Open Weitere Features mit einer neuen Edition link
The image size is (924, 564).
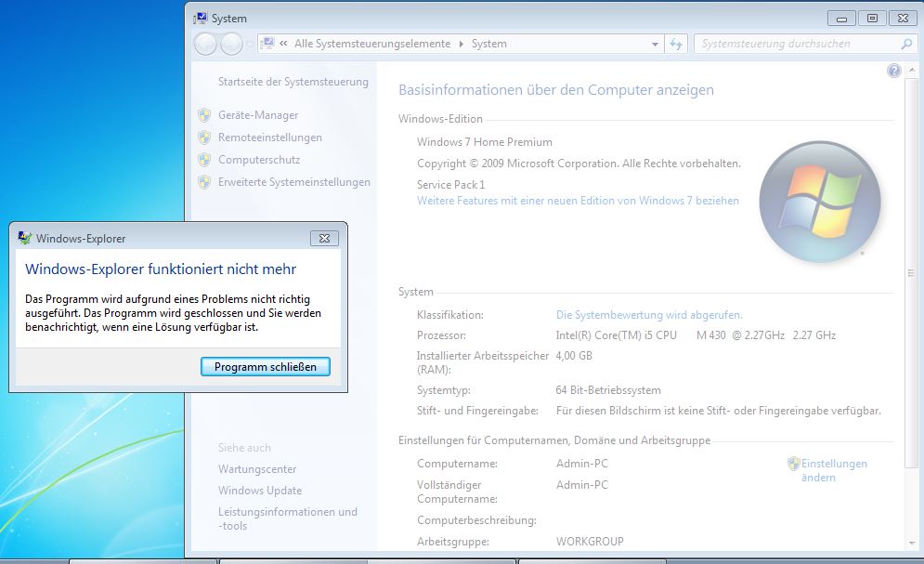point(578,201)
